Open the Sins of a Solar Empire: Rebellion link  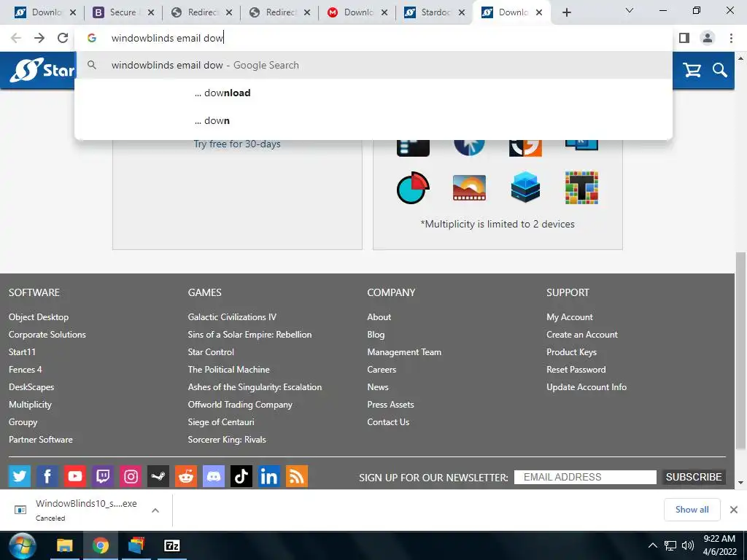click(249, 335)
